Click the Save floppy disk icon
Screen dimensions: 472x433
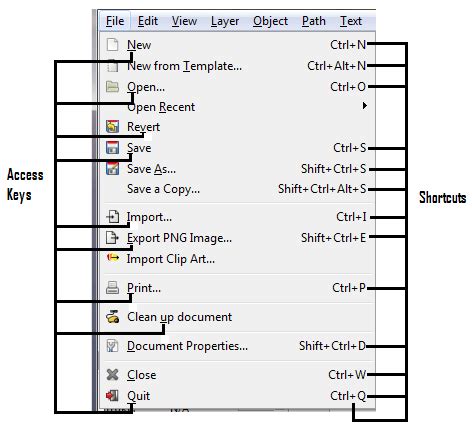coord(112,147)
